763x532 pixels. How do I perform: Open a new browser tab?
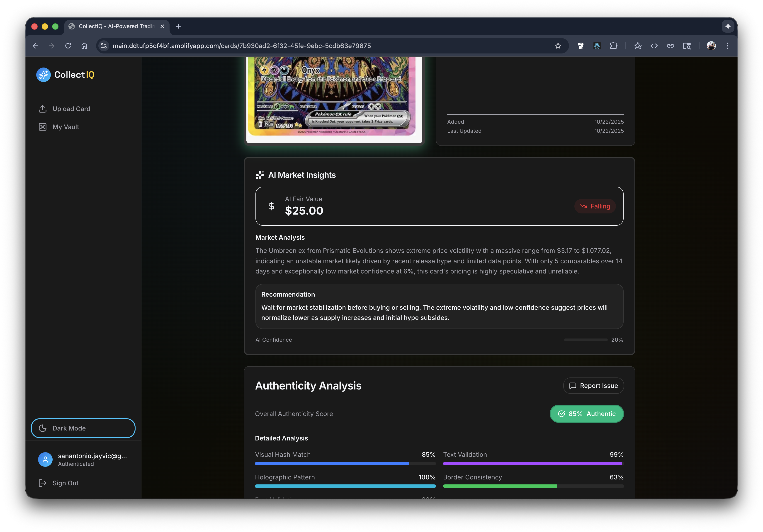pos(178,26)
